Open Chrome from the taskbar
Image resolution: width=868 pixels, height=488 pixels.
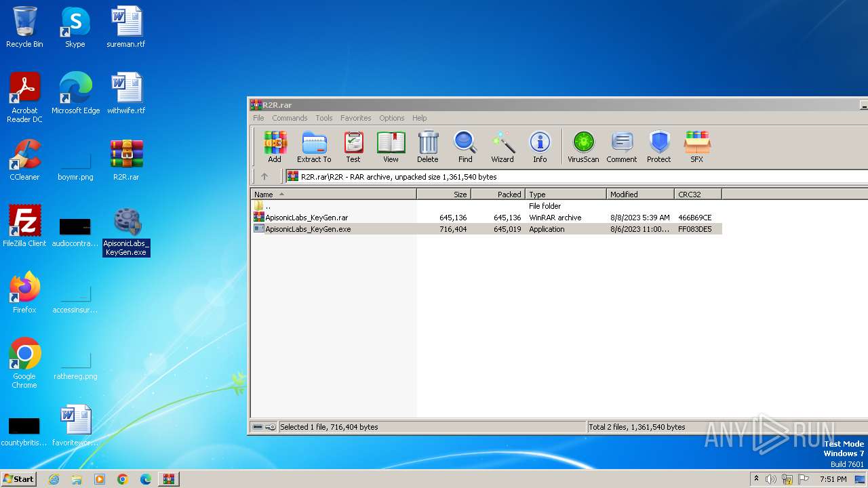[x=123, y=479]
